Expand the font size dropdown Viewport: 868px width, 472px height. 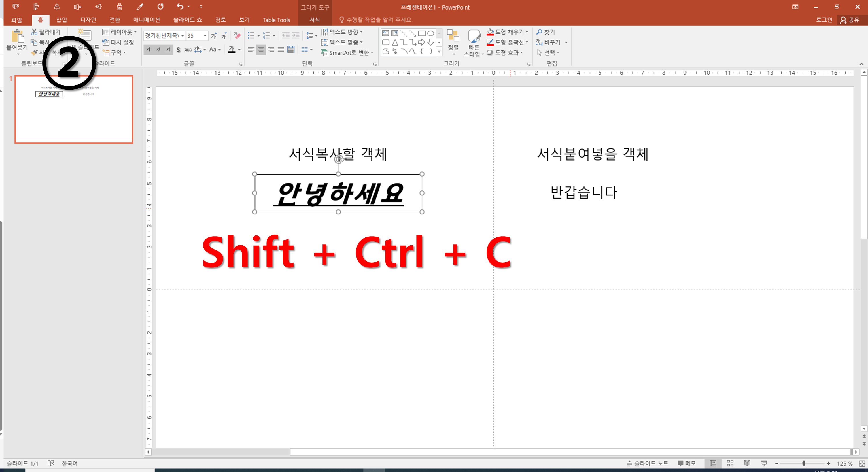[x=205, y=35]
